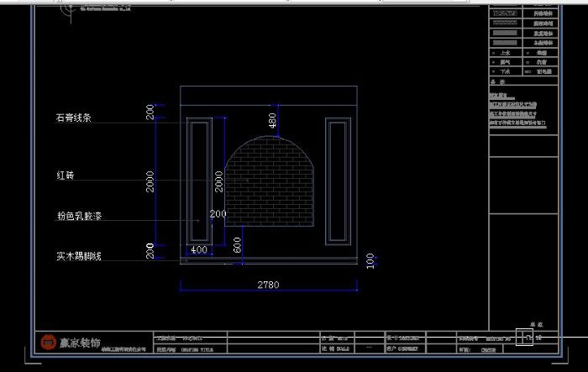Image resolution: width=588 pixels, height=372 pixels.
Task: Select the 400 horizontal dimension text
Action: pos(199,250)
